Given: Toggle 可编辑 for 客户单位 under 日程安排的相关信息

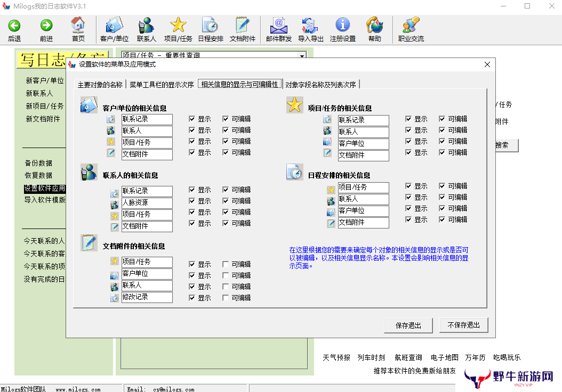Looking at the screenshot, I should [442, 208].
